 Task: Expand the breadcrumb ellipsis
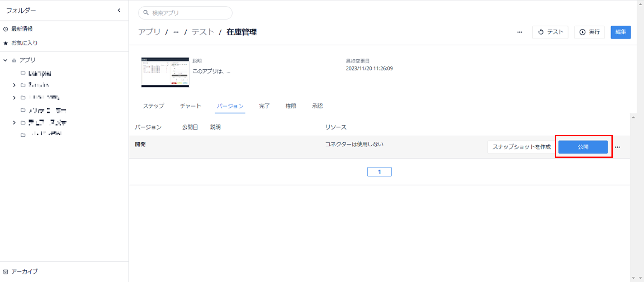176,32
